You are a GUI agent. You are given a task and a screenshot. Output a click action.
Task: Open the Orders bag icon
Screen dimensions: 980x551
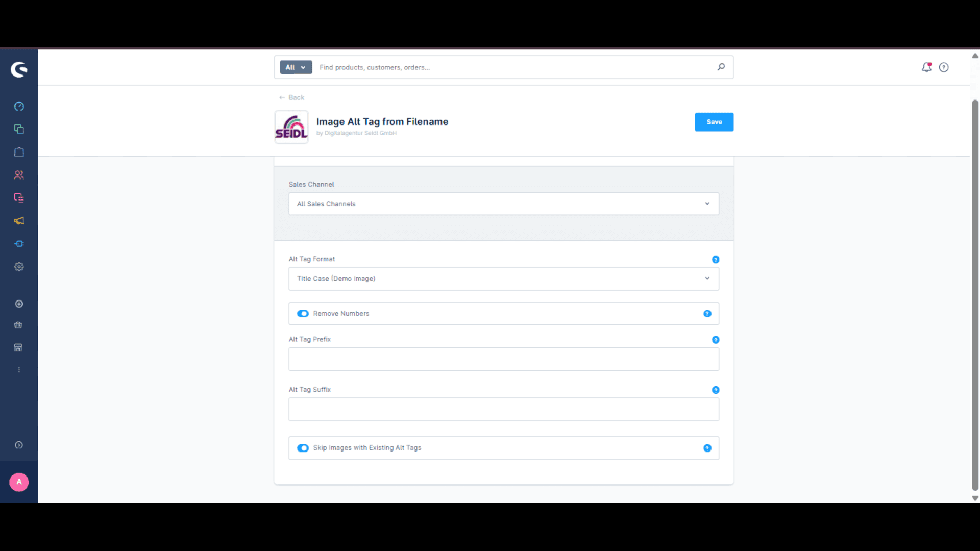(x=19, y=152)
